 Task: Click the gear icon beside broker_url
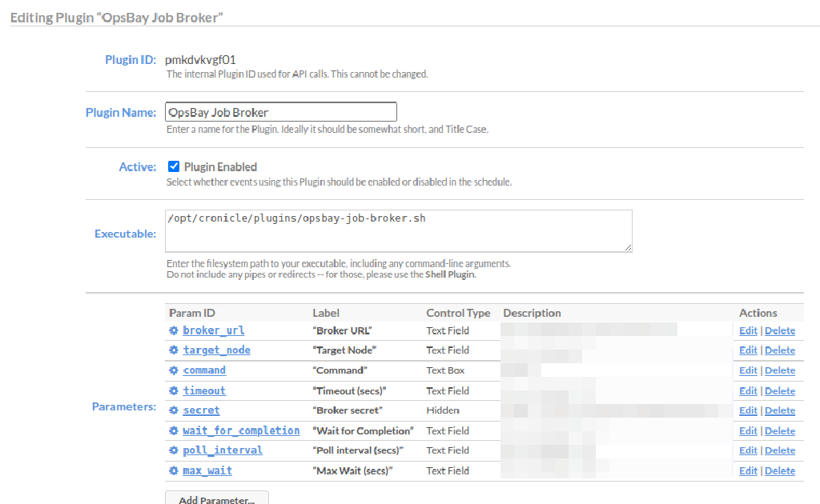tap(173, 330)
